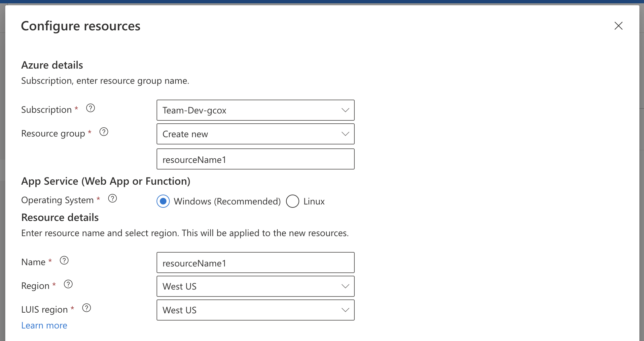Click the Name input field
This screenshot has height=341, width=644.
coord(255,263)
